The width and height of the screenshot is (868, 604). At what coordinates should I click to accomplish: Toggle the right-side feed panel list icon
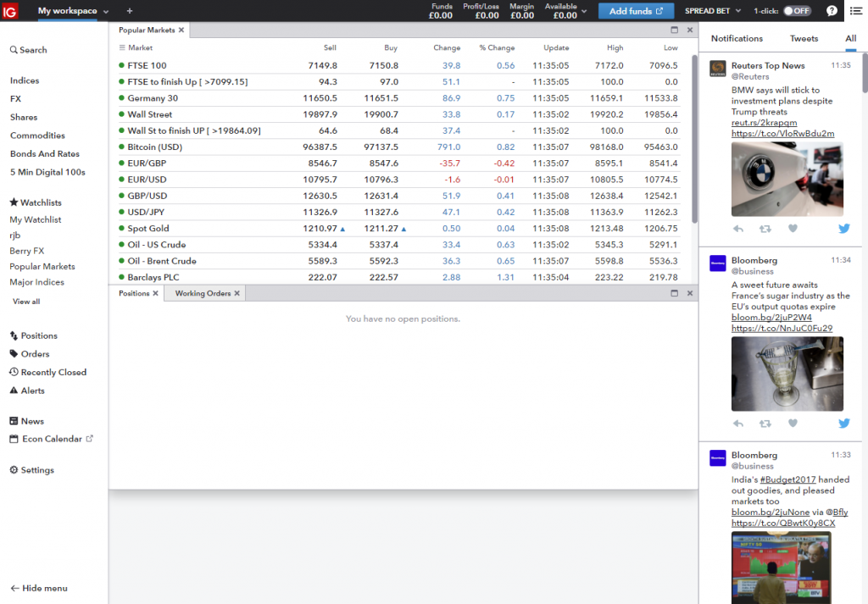[x=856, y=10]
